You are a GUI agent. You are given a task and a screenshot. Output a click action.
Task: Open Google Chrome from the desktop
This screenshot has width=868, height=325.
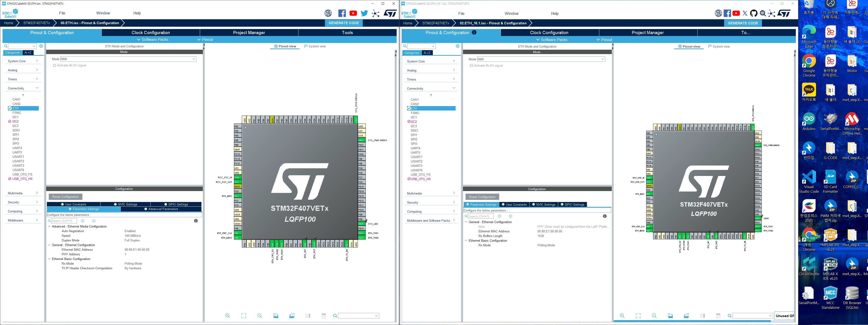click(809, 66)
